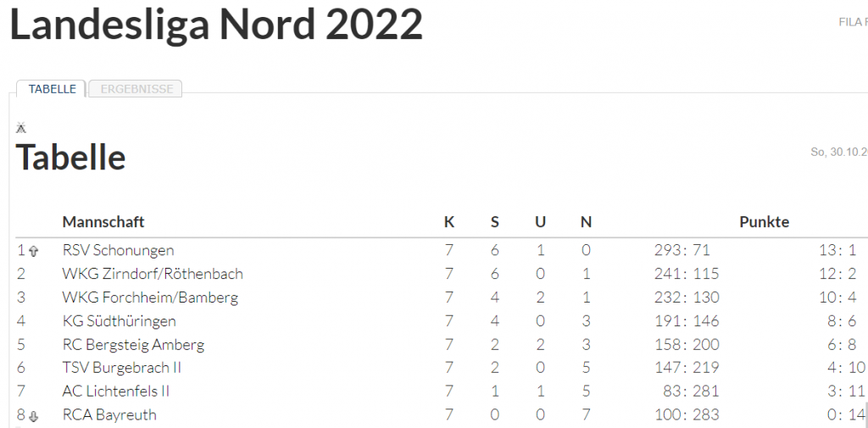868x428 pixels.
Task: Click the WKG Forchheim/Bamberg team name
Action: coord(150,297)
